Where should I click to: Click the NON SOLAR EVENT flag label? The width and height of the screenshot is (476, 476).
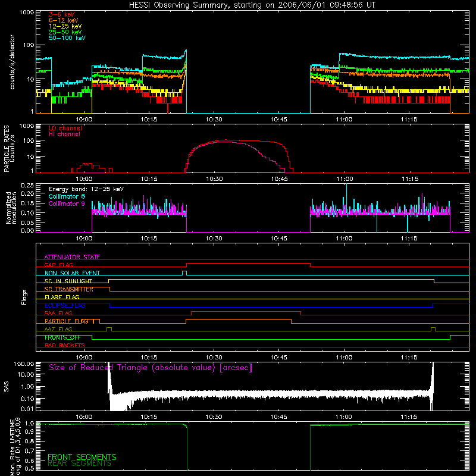72,273
